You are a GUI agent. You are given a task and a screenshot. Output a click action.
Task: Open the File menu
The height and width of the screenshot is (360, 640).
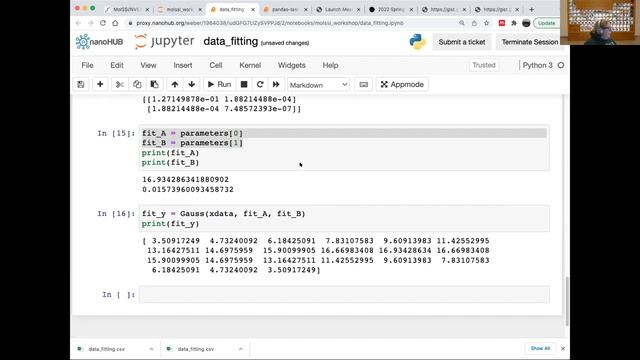pos(87,65)
